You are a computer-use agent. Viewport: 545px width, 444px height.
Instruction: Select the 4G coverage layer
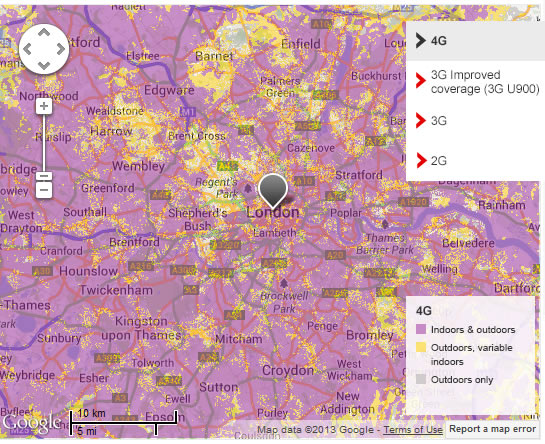point(475,41)
